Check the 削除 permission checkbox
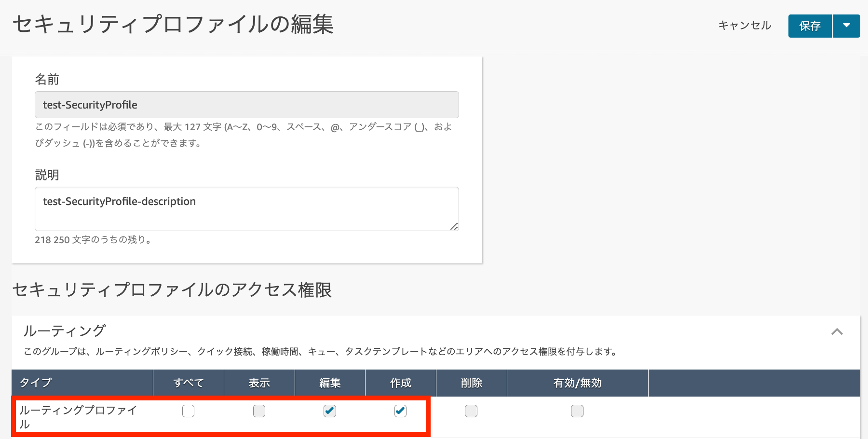868x439 pixels. pyautogui.click(x=471, y=411)
